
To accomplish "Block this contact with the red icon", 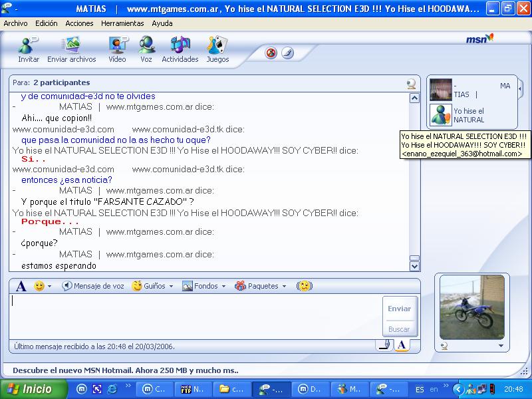I will point(271,53).
